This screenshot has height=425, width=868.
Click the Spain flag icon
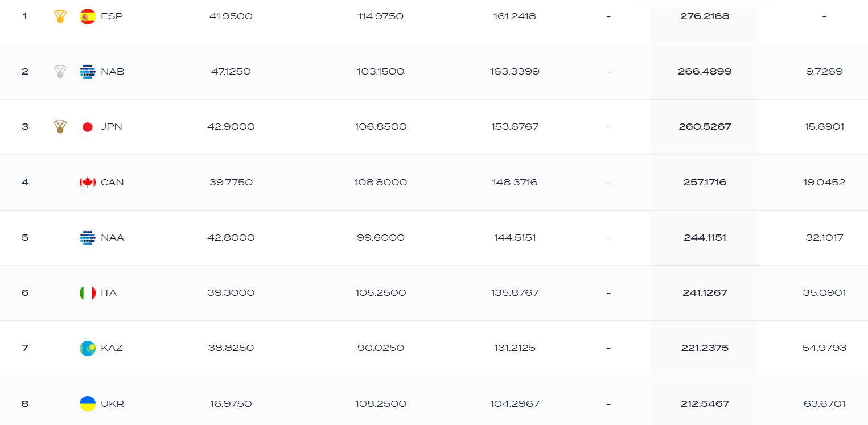[88, 16]
